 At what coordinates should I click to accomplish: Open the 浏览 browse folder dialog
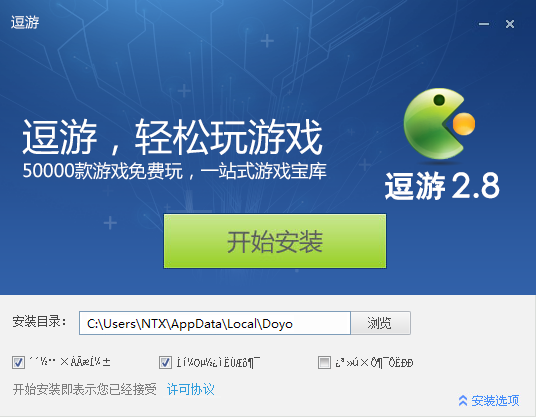pyautogui.click(x=380, y=323)
